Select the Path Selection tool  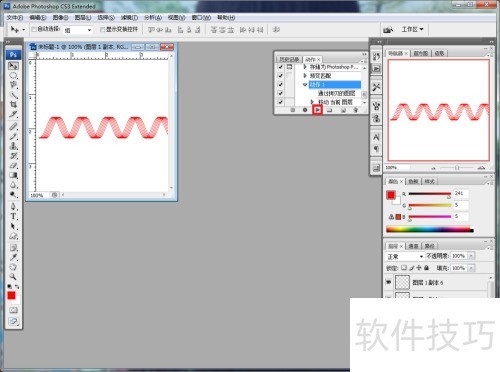coord(13,226)
